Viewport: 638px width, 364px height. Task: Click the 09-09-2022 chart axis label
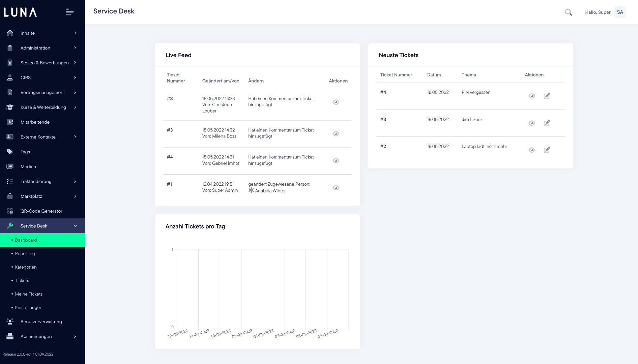pyautogui.click(x=242, y=334)
